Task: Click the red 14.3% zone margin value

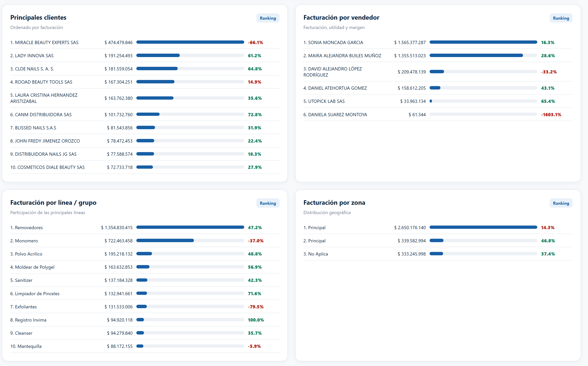Action: [548, 228]
